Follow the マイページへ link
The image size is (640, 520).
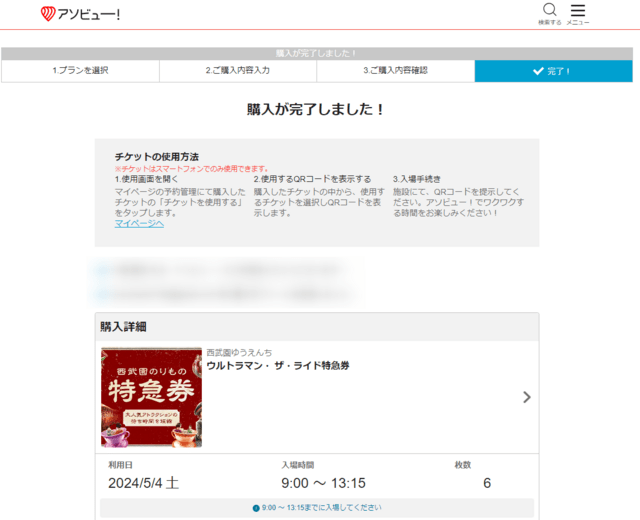(x=139, y=224)
